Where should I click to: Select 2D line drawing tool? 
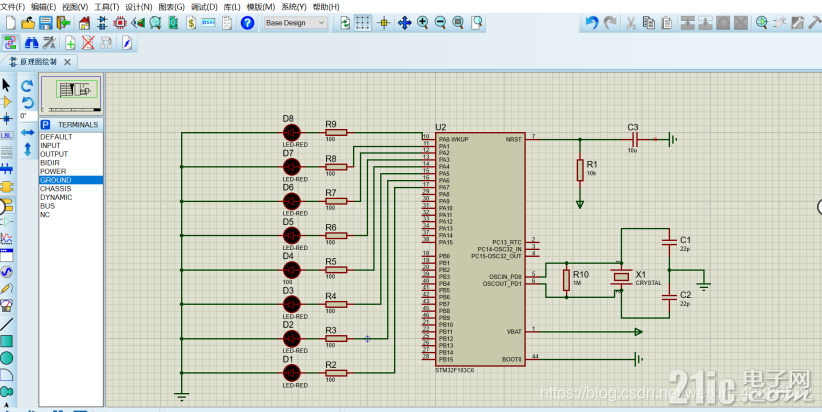click(x=6, y=324)
